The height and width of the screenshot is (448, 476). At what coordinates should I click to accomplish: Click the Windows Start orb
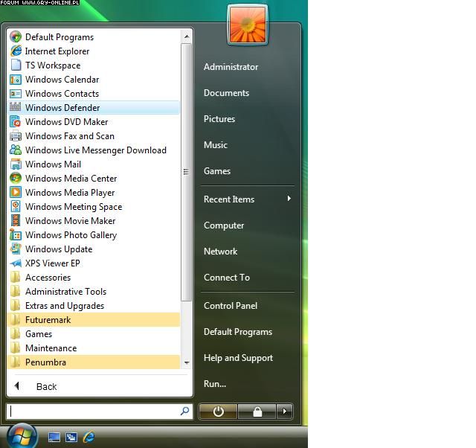tap(21, 435)
